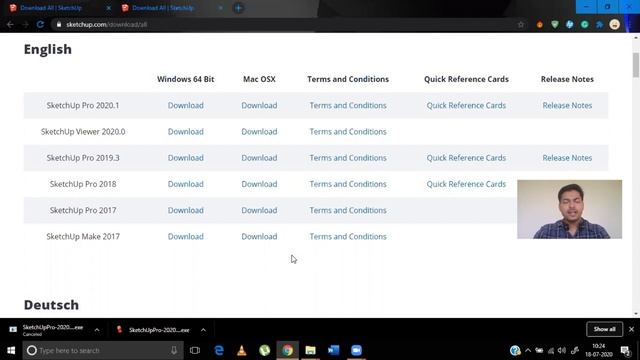This screenshot has width=640, height=360.
Task: Click the canceled SketchUpPro-2020 exe download item
Action: 48,330
